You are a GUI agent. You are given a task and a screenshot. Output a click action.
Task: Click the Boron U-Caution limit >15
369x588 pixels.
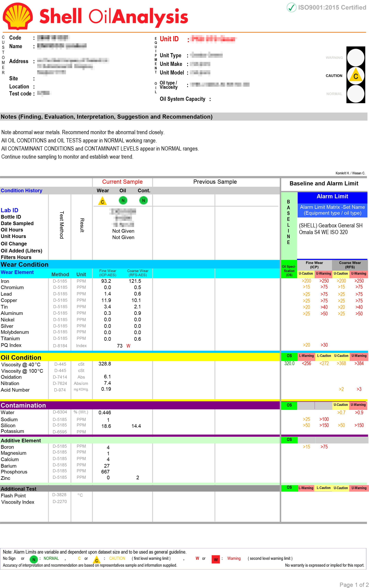306,447
